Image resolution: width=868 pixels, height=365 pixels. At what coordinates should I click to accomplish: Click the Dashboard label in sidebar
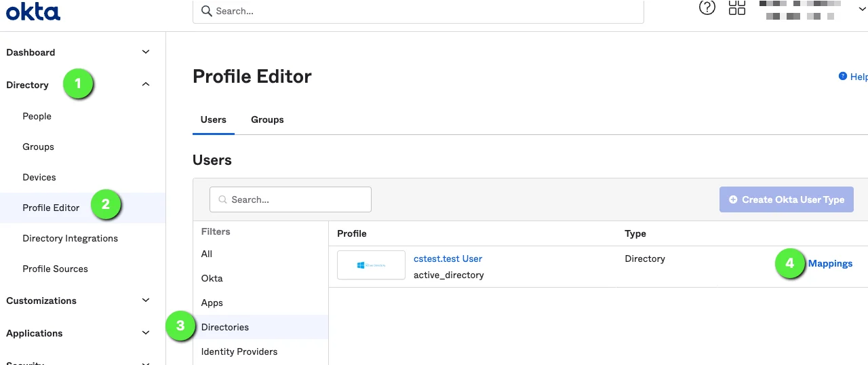coord(31,52)
